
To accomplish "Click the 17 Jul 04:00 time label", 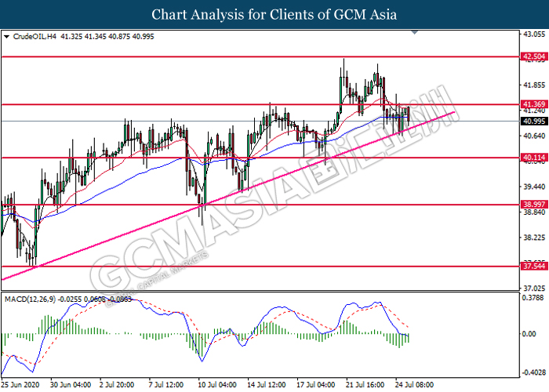I will pyautogui.click(x=316, y=385).
